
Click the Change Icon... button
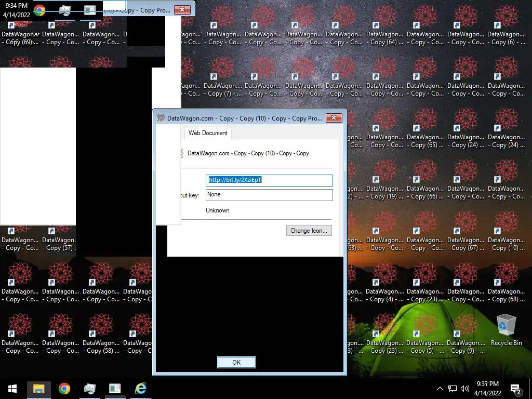pyautogui.click(x=309, y=231)
